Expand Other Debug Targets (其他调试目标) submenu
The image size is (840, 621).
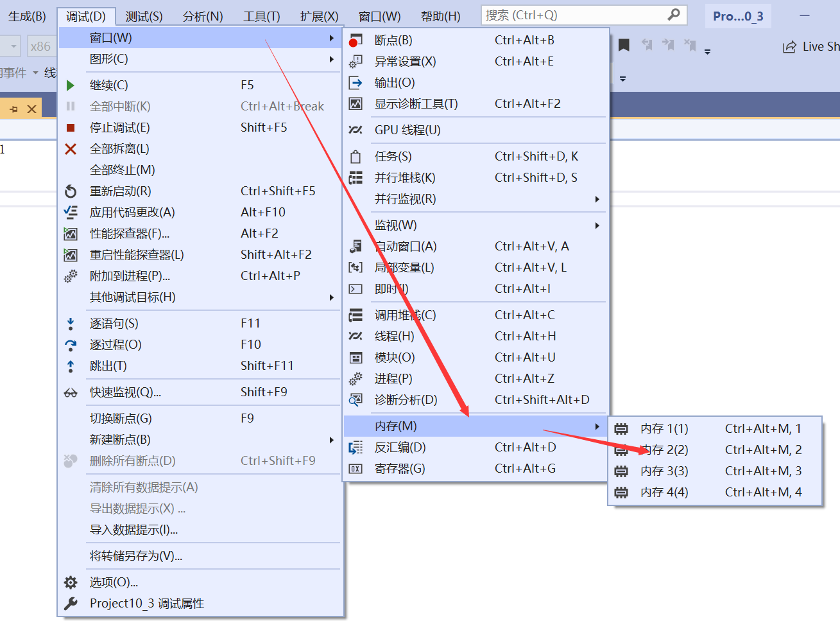coord(331,297)
